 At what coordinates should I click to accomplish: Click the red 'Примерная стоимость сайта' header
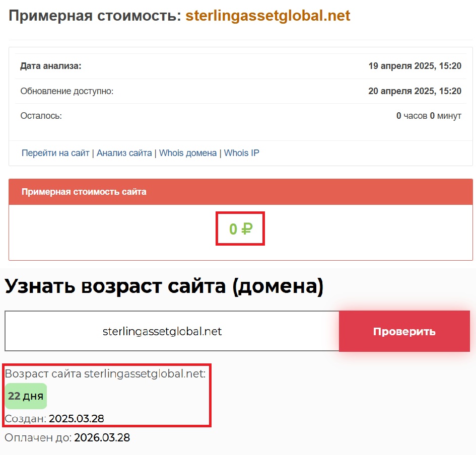pos(84,192)
